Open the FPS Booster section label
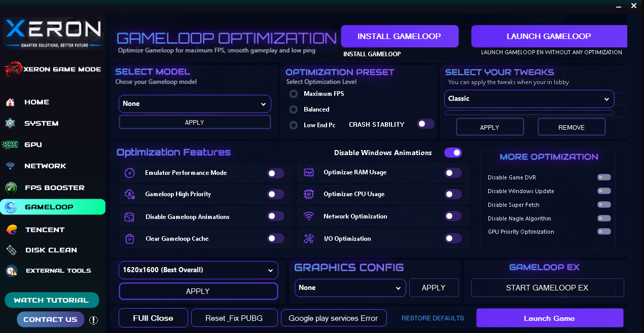 [55, 188]
